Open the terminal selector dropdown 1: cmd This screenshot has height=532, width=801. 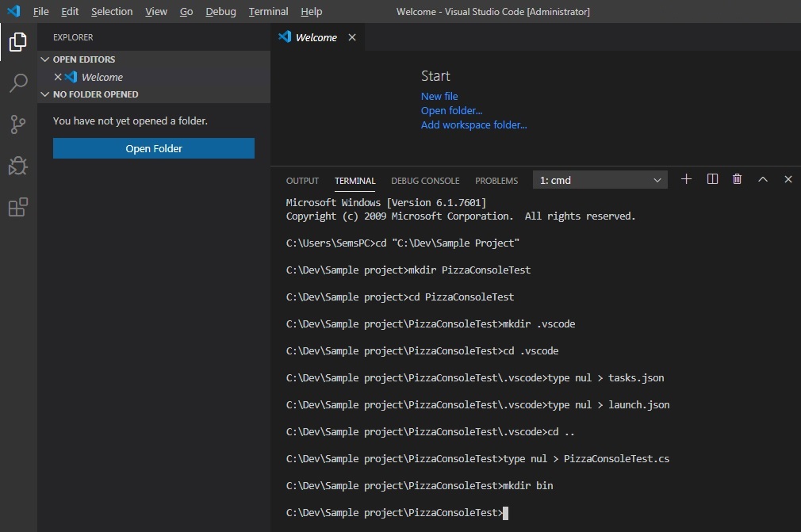click(600, 180)
